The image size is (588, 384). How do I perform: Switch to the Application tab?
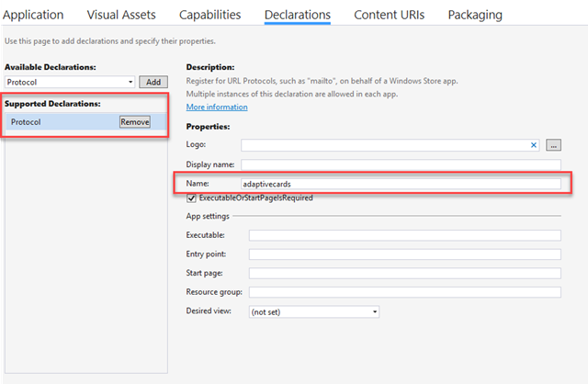pyautogui.click(x=34, y=15)
